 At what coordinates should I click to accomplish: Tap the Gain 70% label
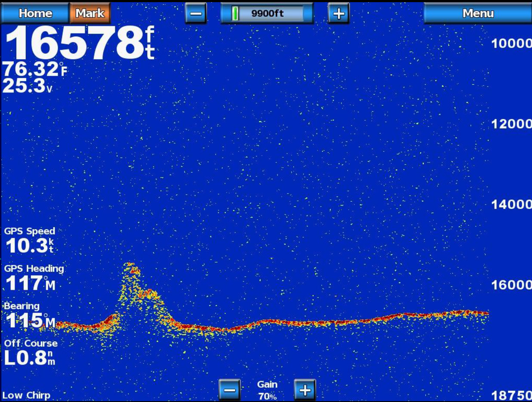(267, 390)
